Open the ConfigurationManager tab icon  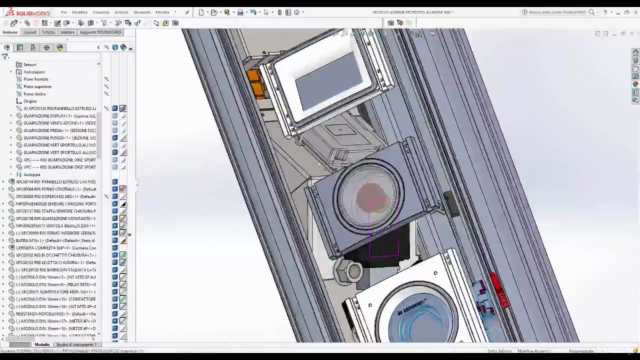[x=33, y=47]
